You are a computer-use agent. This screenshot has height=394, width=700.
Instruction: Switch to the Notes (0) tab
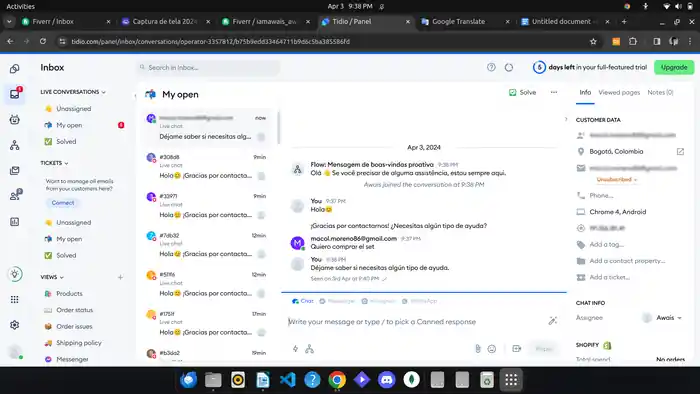pos(660,92)
